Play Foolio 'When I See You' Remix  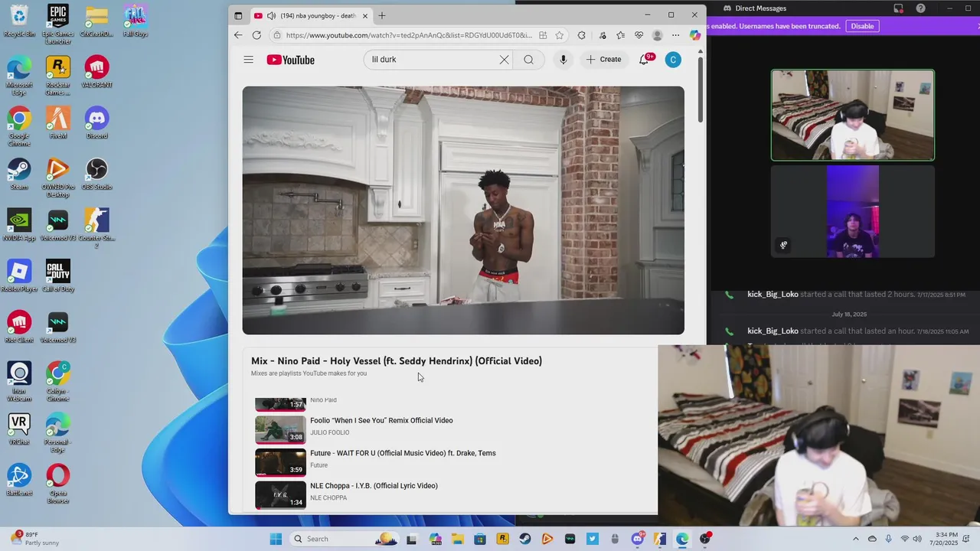381,420
